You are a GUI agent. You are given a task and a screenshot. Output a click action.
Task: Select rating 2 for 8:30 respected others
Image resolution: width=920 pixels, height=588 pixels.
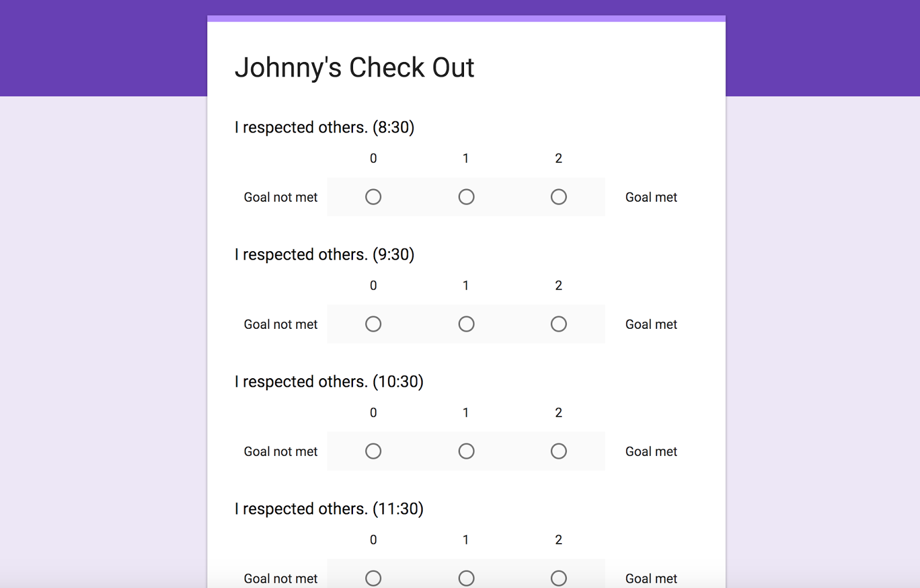pos(558,197)
